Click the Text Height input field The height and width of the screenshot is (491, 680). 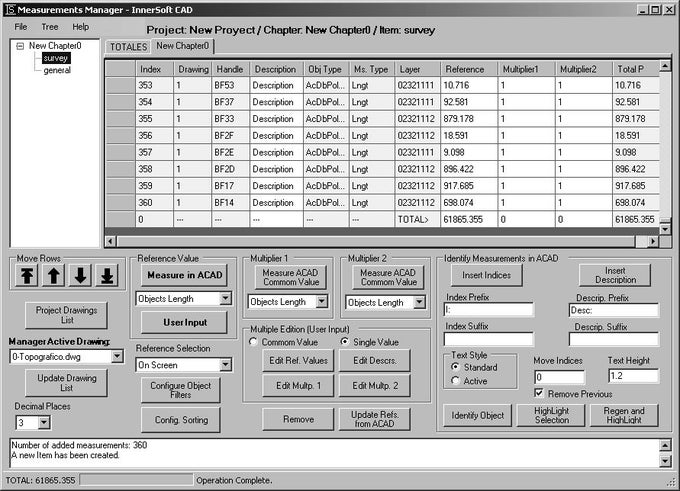pos(634,376)
